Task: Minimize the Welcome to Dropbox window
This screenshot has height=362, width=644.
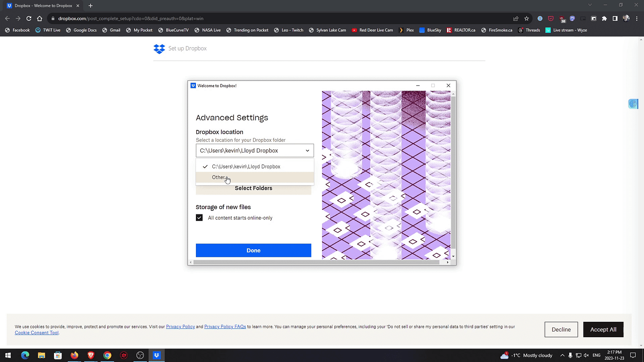Action: 418,85
